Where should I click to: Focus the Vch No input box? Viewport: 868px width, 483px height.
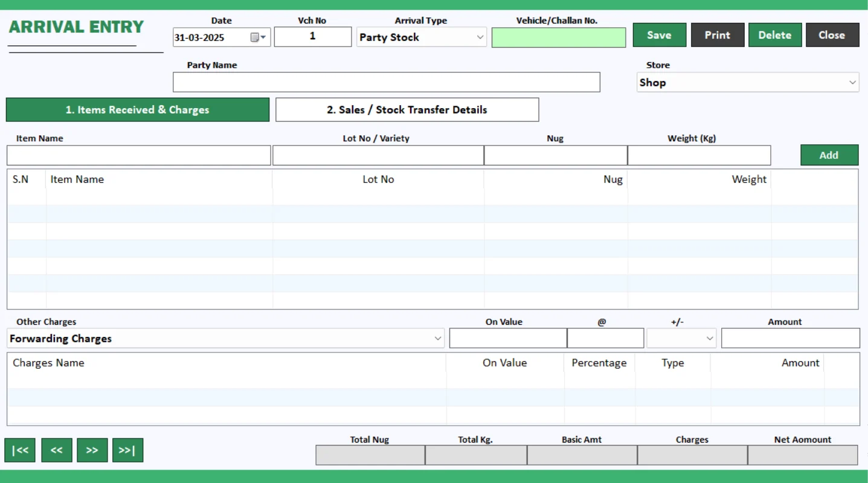coord(312,37)
